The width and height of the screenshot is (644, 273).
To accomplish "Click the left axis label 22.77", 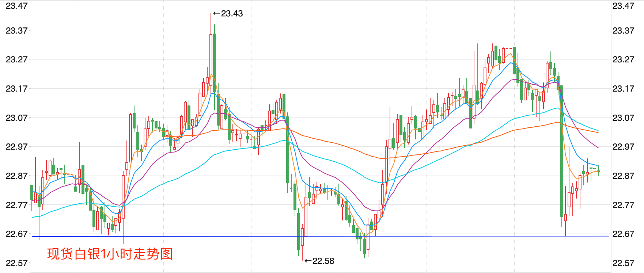I will point(17,205).
